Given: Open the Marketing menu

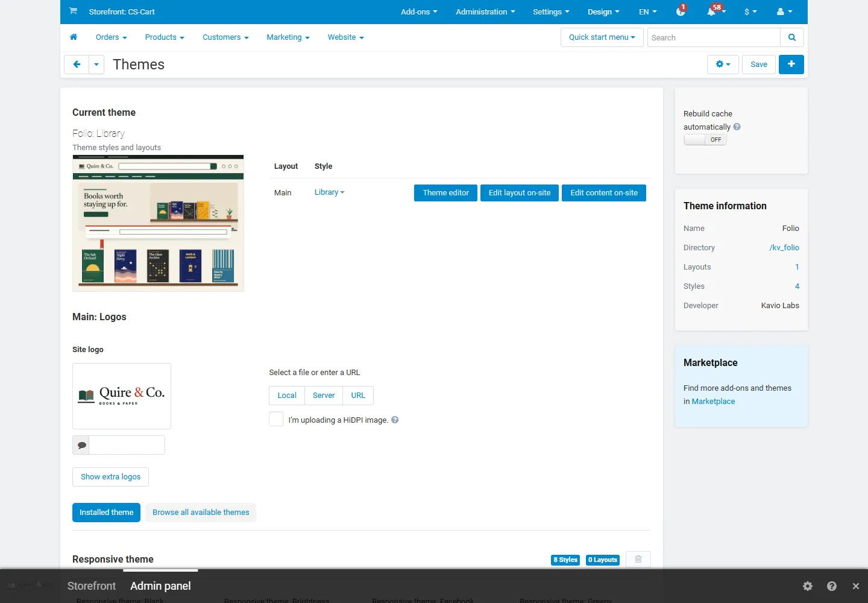Looking at the screenshot, I should 288,37.
